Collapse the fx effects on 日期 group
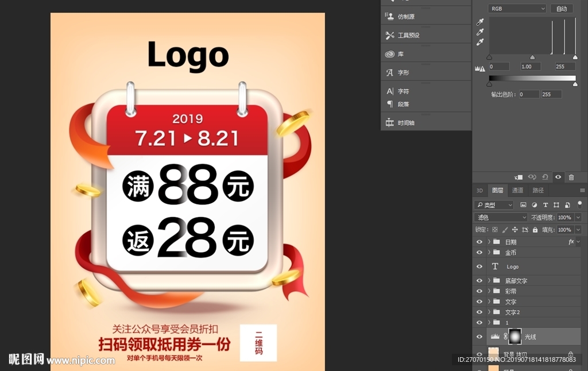The image size is (588, 371). point(579,242)
